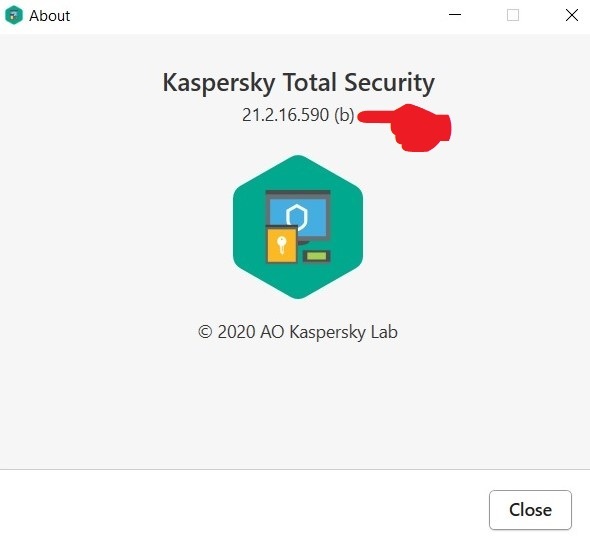
Task: Click the blue monitor screen in the logo
Action: (x=297, y=219)
